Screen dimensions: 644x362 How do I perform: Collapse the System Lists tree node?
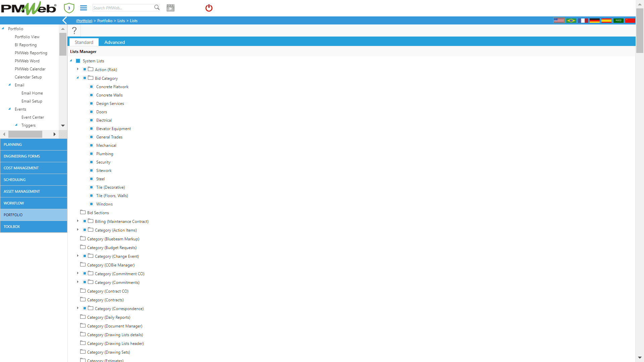(71, 61)
